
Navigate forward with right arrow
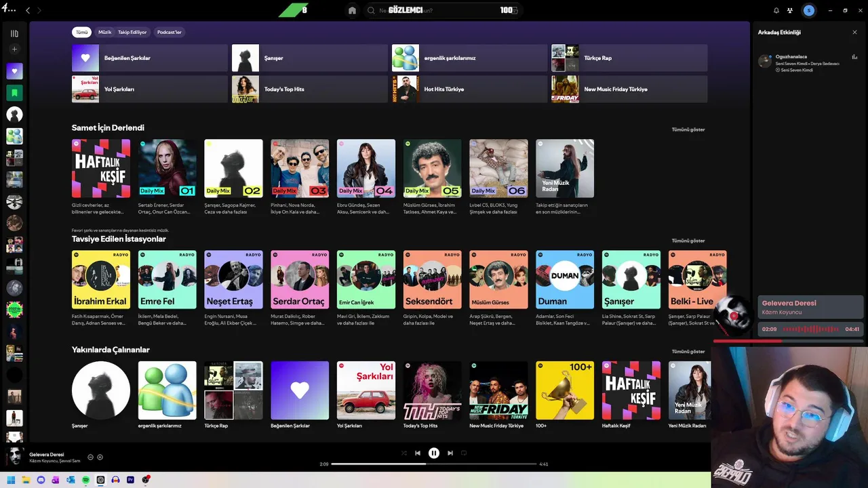(39, 10)
